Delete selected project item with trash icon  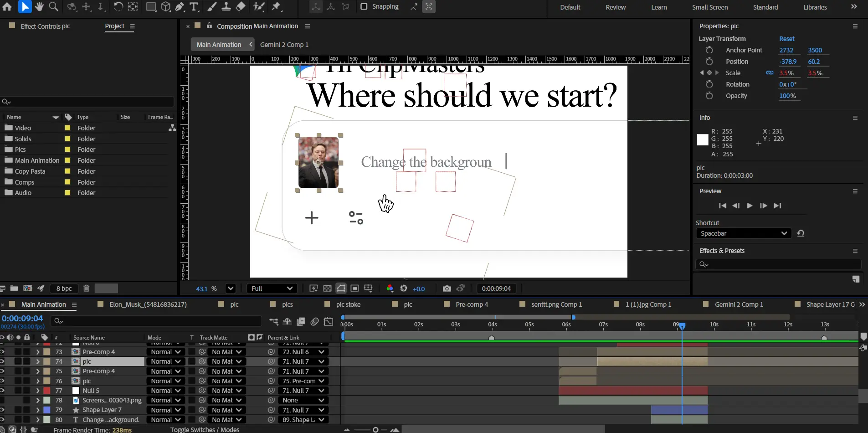(87, 289)
